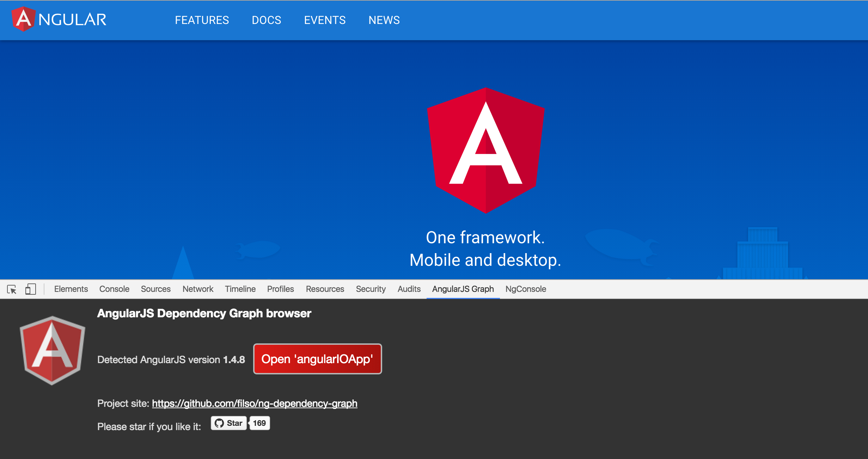Select the AngularJS Graph tab

463,289
